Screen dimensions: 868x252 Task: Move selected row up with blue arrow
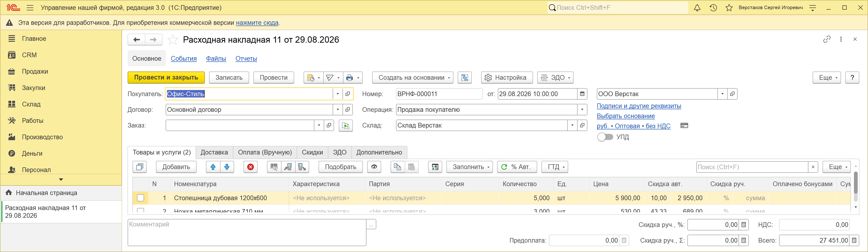tap(213, 167)
